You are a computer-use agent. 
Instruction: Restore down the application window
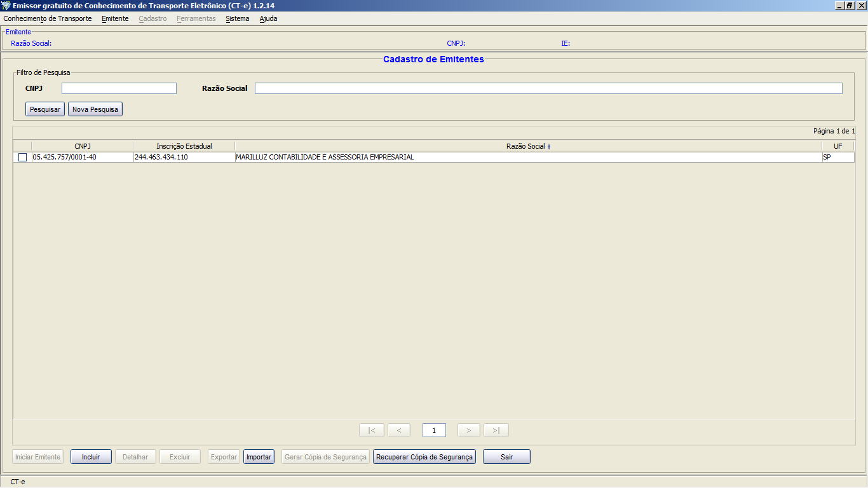click(850, 5)
